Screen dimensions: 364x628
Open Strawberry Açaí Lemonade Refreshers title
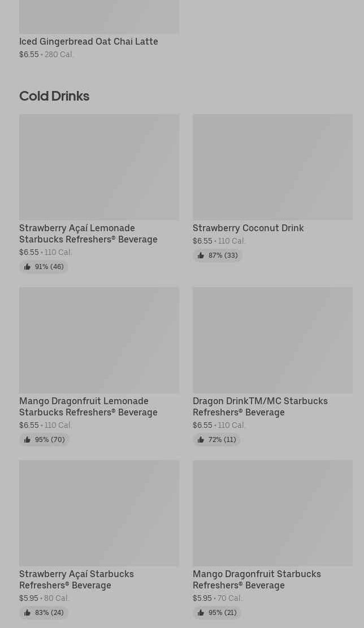(88, 233)
